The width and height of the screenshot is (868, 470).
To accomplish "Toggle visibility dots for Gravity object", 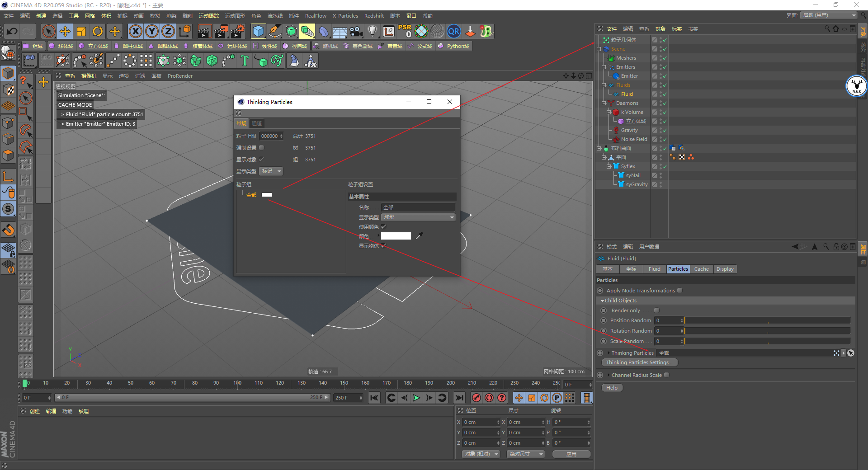I will [x=660, y=130].
